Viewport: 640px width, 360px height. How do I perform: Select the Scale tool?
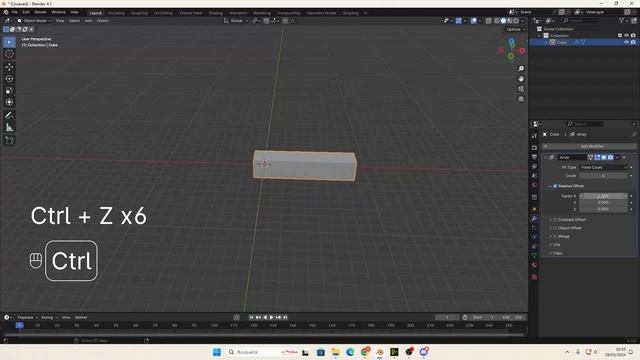coord(9,90)
